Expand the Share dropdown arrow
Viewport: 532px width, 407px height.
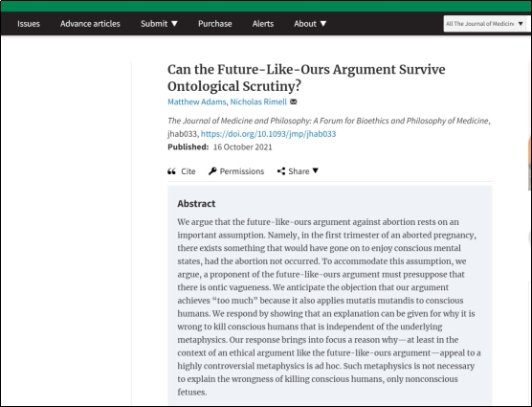click(316, 170)
